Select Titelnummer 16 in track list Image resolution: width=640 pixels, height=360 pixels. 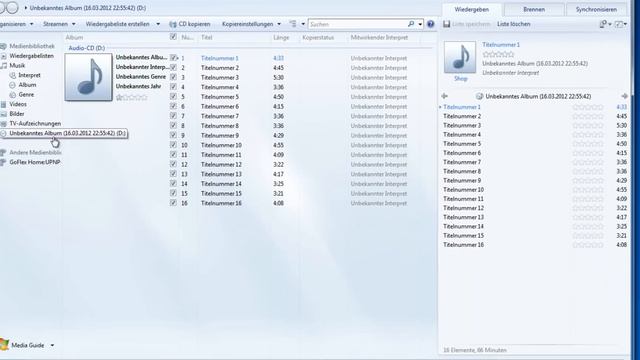pyautogui.click(x=221, y=203)
